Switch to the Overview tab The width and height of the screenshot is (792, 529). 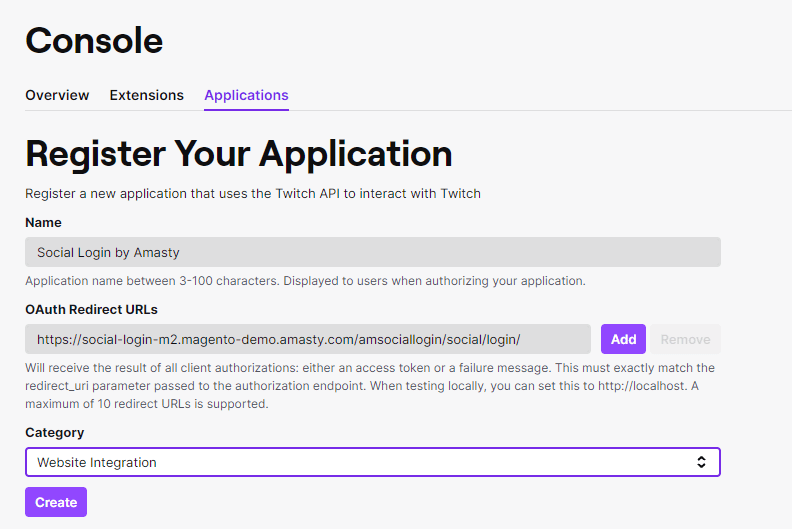coord(57,95)
